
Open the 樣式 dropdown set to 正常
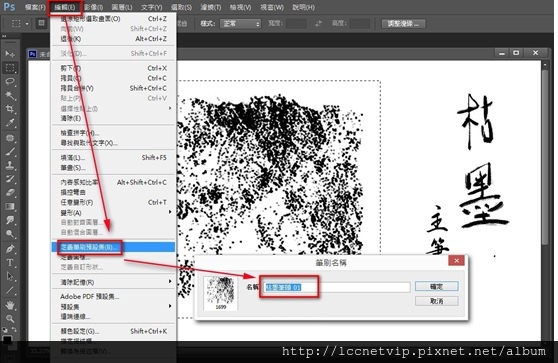click(240, 24)
